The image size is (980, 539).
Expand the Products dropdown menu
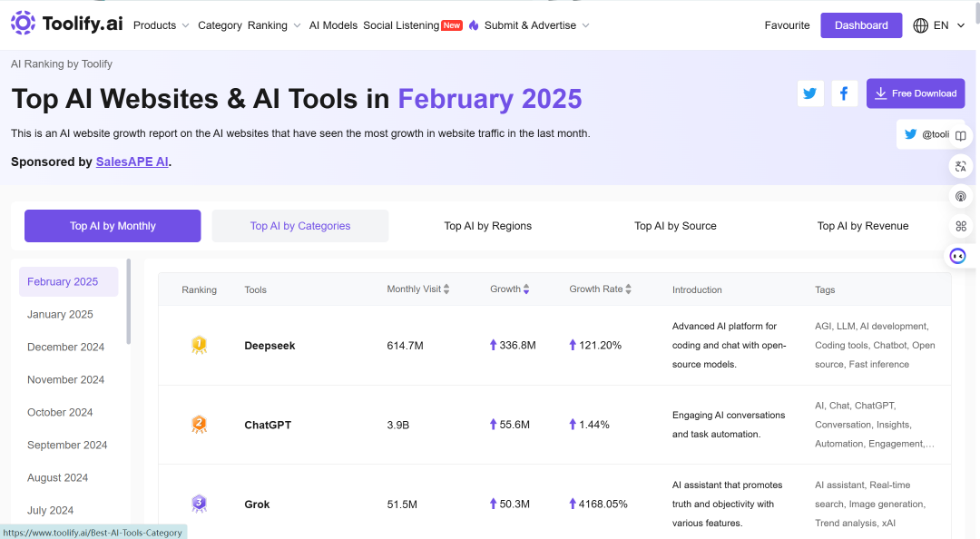(162, 25)
